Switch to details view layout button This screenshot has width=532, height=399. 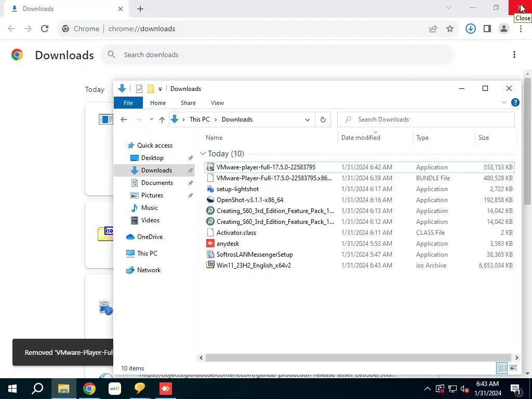pos(502,368)
